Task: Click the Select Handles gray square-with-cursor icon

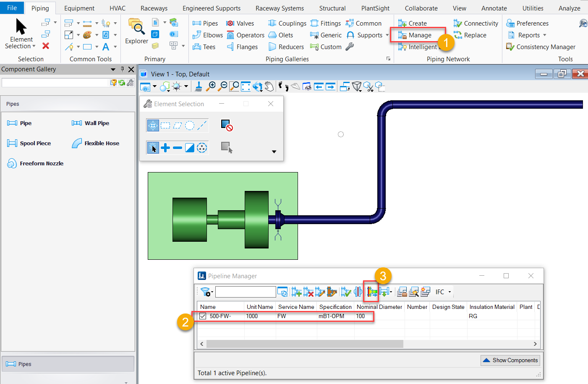Action: coord(227,147)
